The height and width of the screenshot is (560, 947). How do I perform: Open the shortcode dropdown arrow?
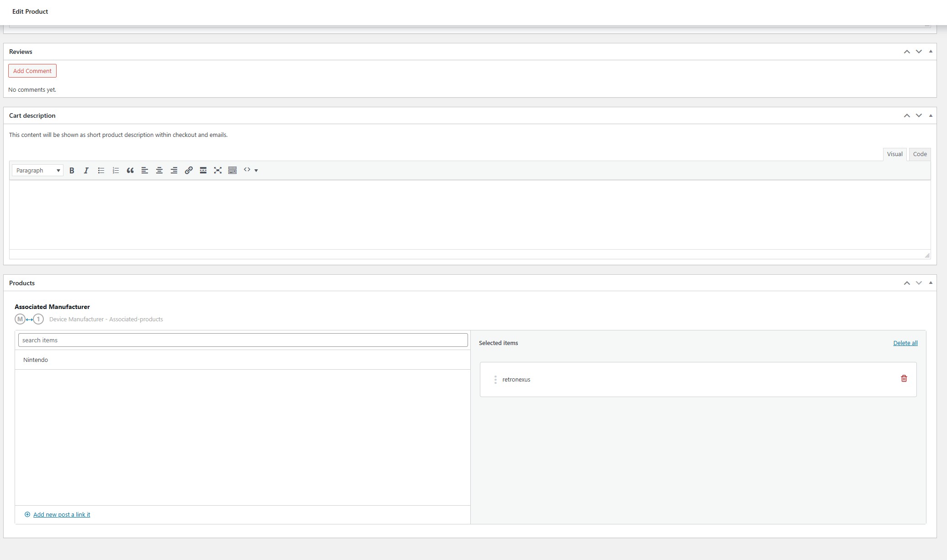pyautogui.click(x=256, y=170)
